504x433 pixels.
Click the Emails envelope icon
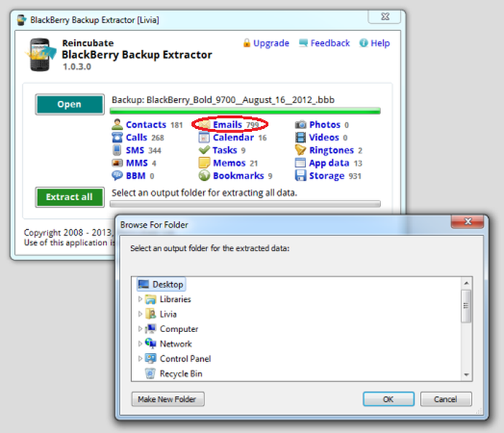point(204,125)
